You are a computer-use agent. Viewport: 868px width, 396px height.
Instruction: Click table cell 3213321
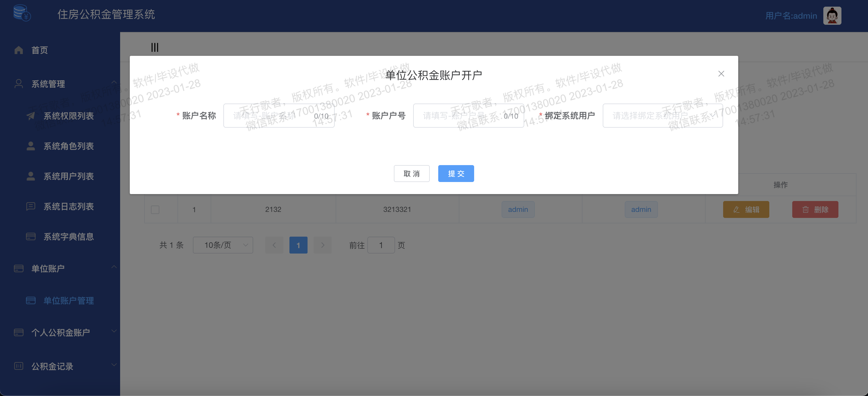click(x=397, y=209)
